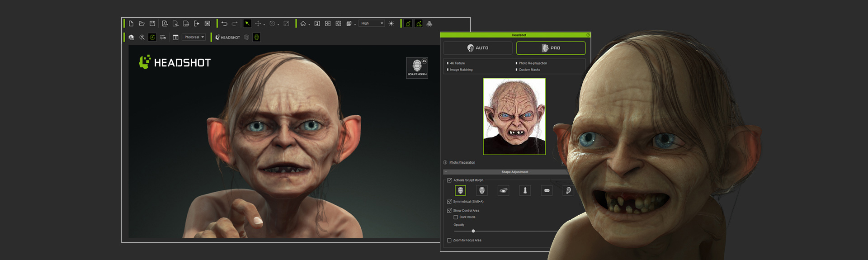
Task: Click the send-to export arrow icon
Action: [197, 24]
